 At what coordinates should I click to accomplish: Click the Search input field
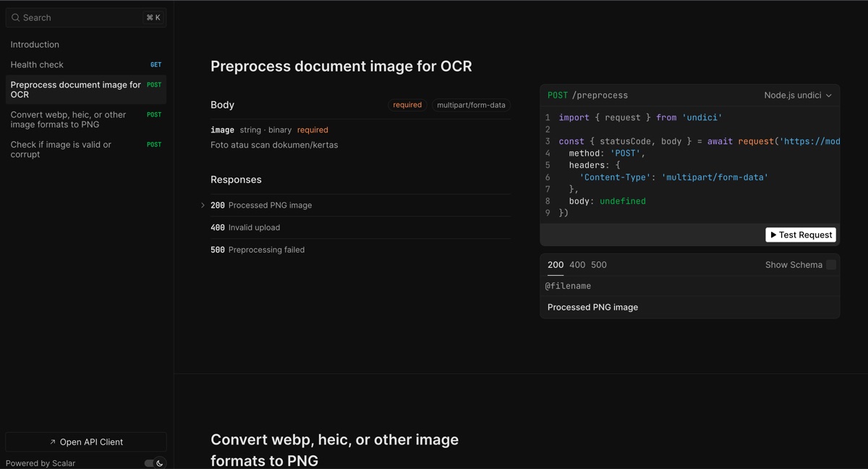tap(86, 17)
